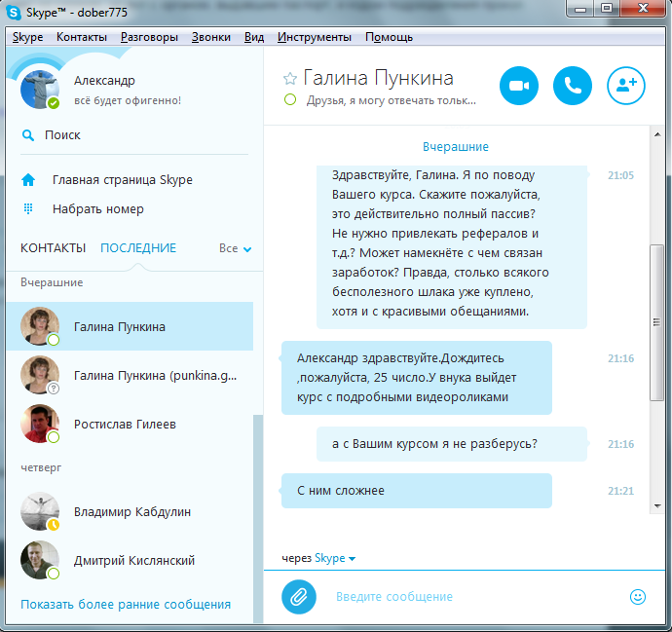Click the Вчерашние link in chat
The image size is (672, 632).
click(456, 147)
